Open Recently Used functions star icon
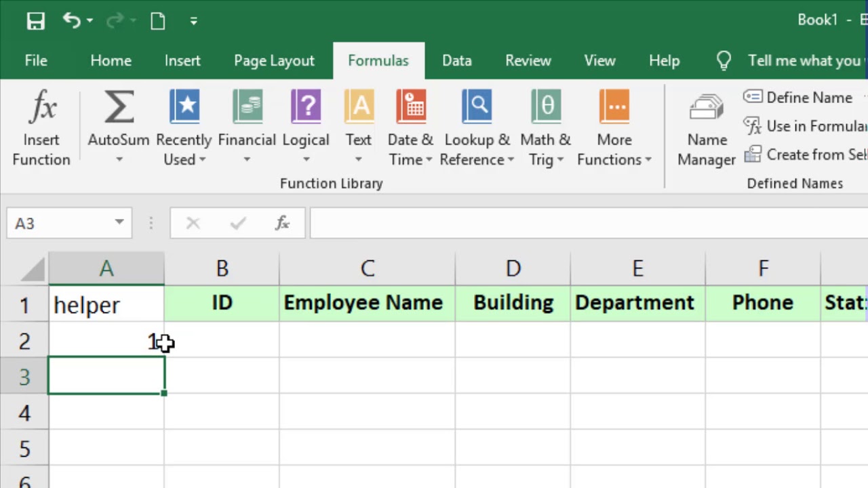This screenshot has height=488, width=868. pos(184,107)
